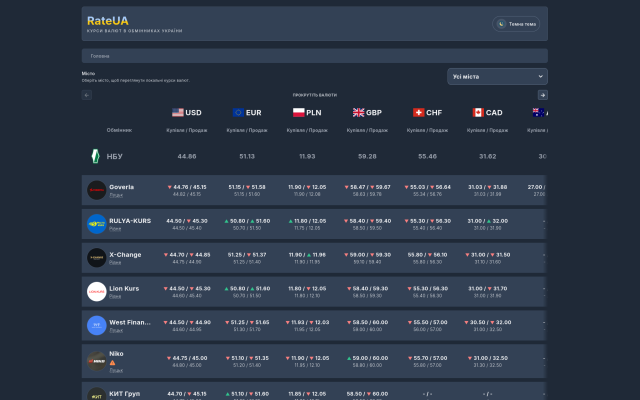This screenshot has height=400, width=640.
Task: Click Niko GBP rate 59.00 / 60.00
Action: 367,358
